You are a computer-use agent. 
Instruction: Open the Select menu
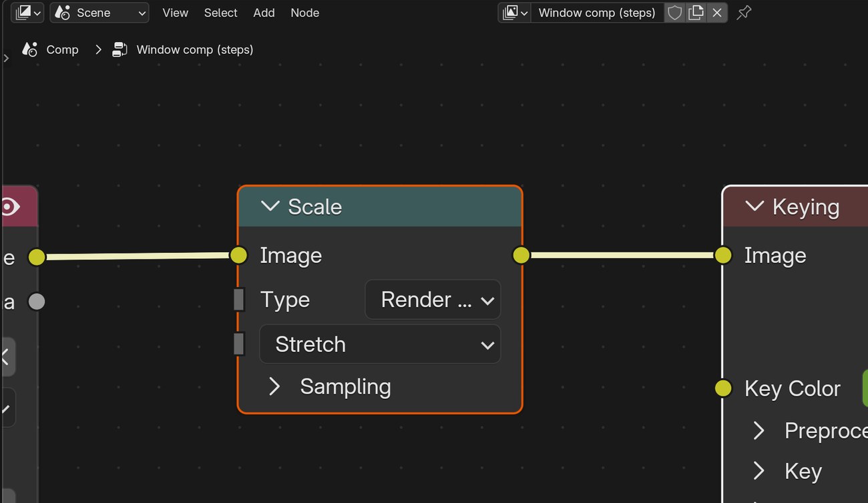point(221,13)
